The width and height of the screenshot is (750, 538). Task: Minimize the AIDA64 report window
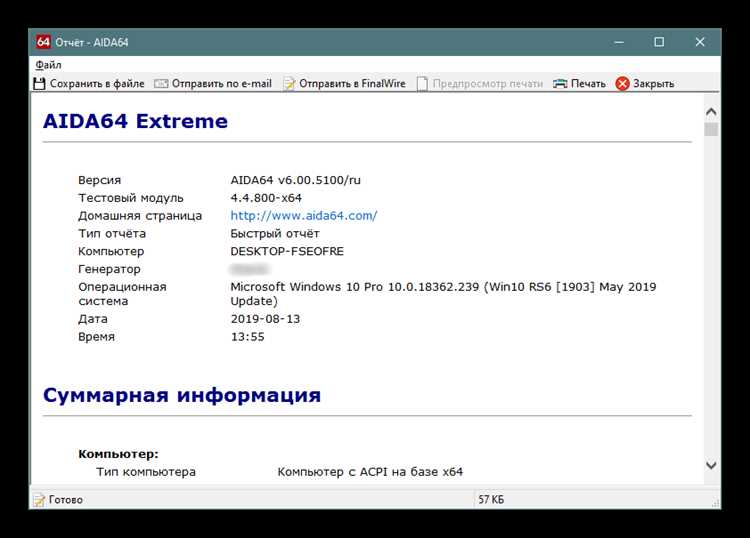[x=619, y=42]
